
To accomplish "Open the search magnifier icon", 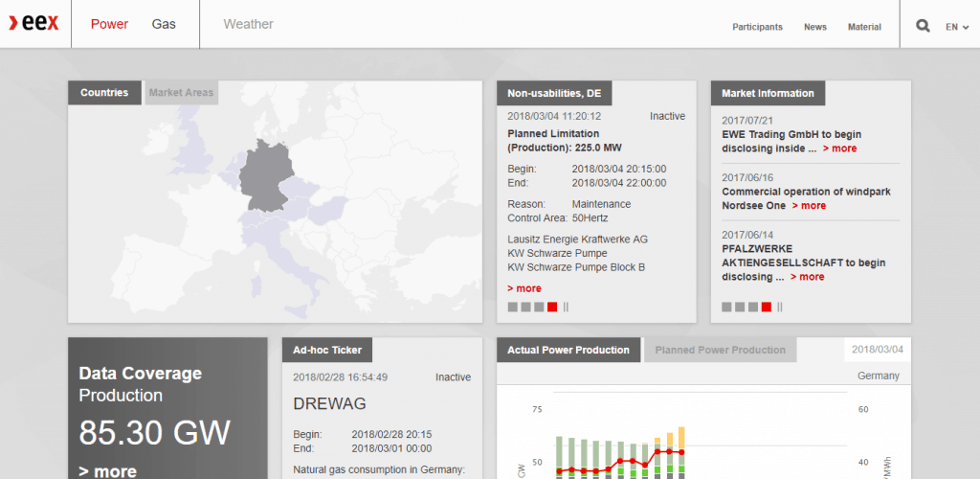I will pyautogui.click(x=923, y=26).
